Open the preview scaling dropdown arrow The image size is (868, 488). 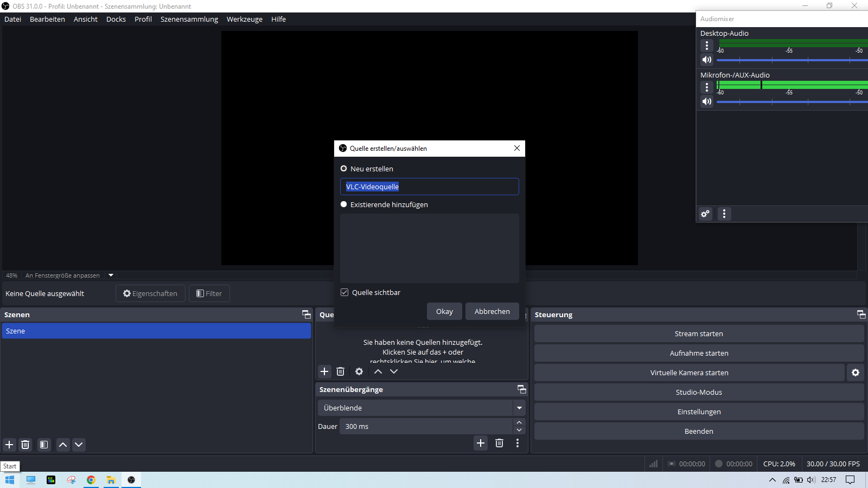click(111, 275)
